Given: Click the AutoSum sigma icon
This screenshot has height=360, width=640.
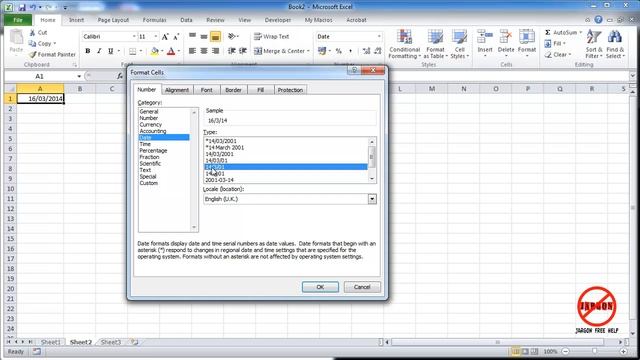Looking at the screenshot, I should 548,32.
